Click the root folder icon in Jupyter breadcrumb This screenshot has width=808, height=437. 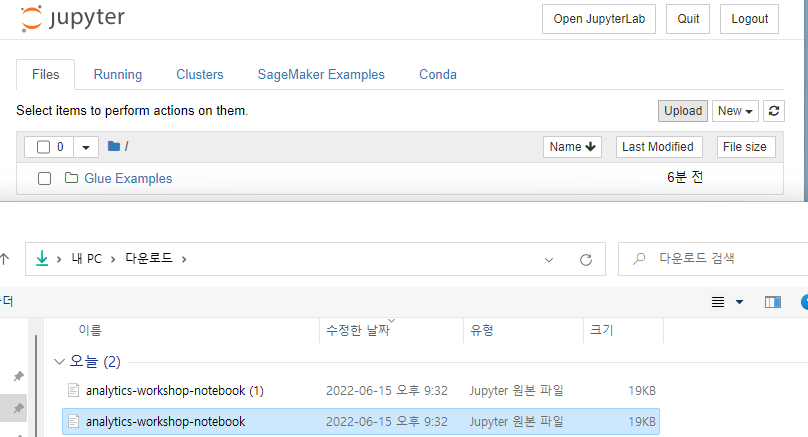pos(114,146)
